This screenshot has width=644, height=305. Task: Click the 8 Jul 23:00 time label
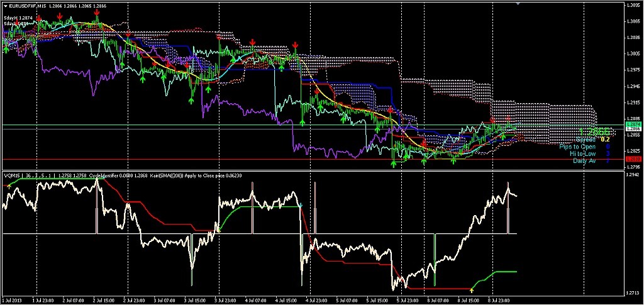[x=499, y=301]
